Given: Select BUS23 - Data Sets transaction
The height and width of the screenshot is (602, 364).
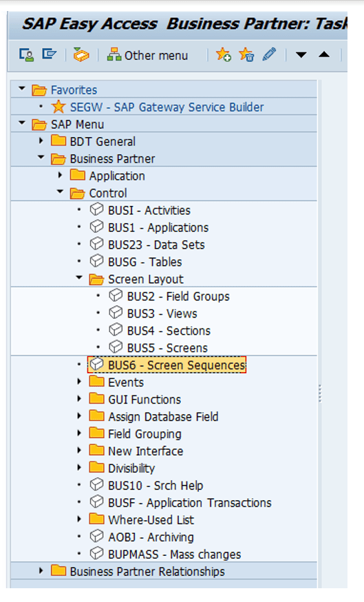Looking at the screenshot, I should tap(156, 245).
